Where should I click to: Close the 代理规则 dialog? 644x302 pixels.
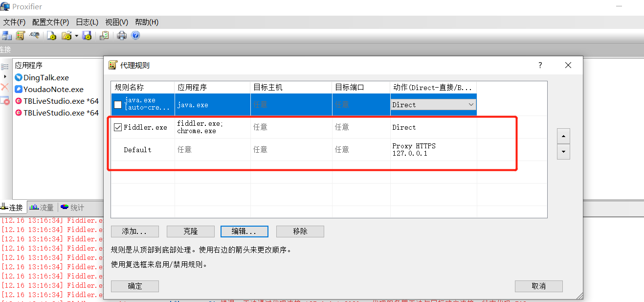coord(568,65)
